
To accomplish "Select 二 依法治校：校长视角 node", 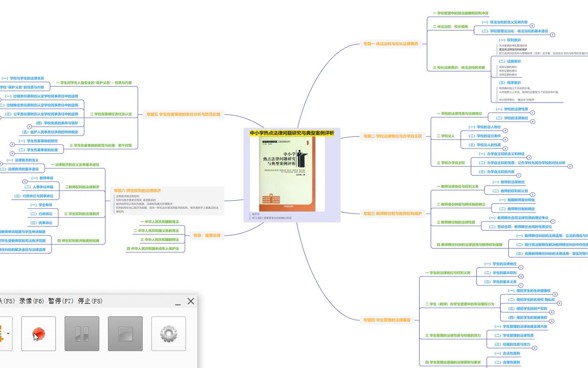I will pyautogui.click(x=450, y=26).
